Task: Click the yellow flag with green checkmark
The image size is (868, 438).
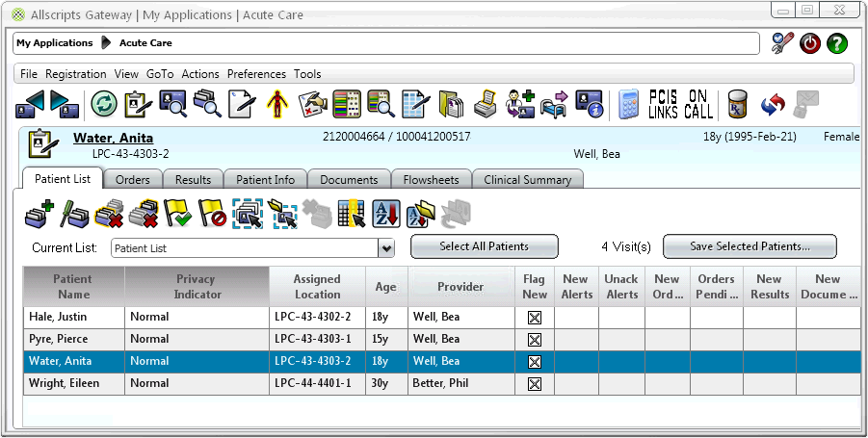Action: click(x=175, y=213)
